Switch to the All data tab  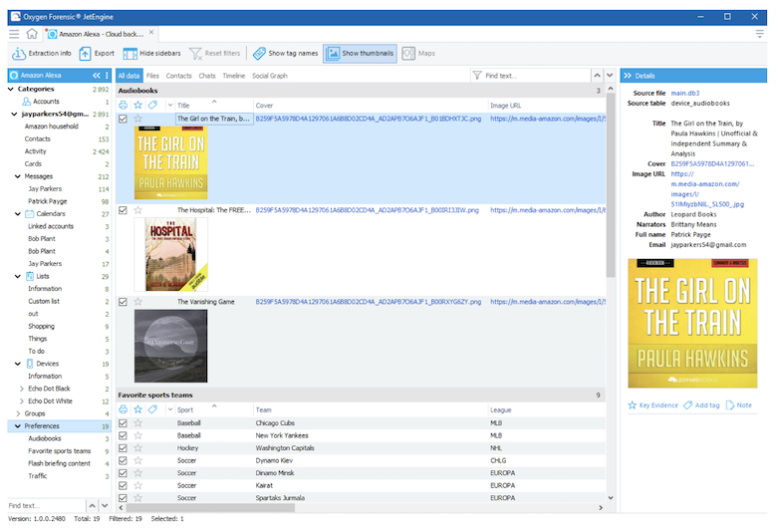click(129, 76)
